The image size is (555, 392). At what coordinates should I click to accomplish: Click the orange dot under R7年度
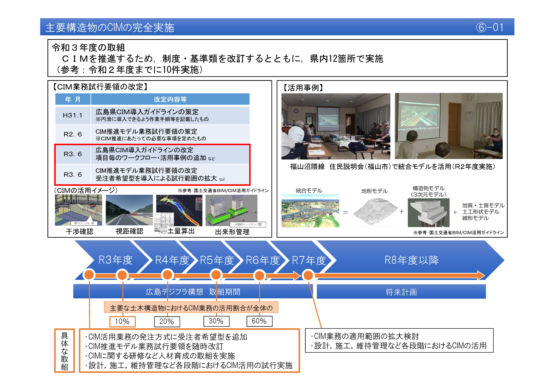click(x=308, y=275)
